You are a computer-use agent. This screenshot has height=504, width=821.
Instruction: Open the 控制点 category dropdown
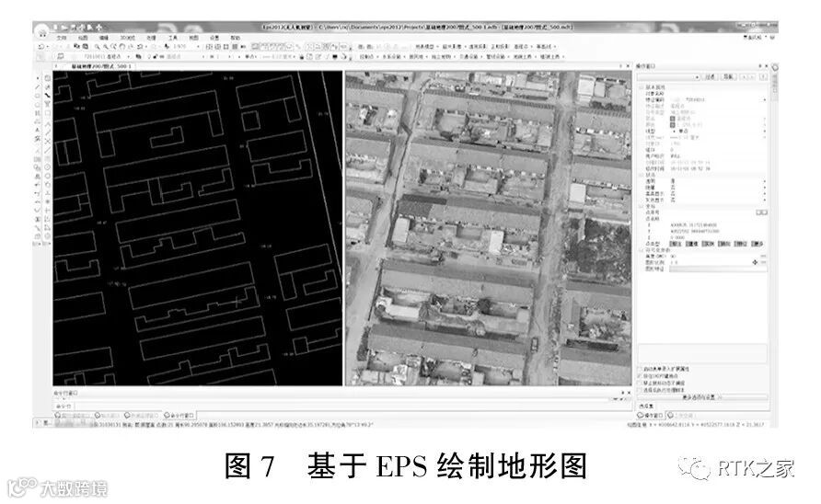(368, 56)
